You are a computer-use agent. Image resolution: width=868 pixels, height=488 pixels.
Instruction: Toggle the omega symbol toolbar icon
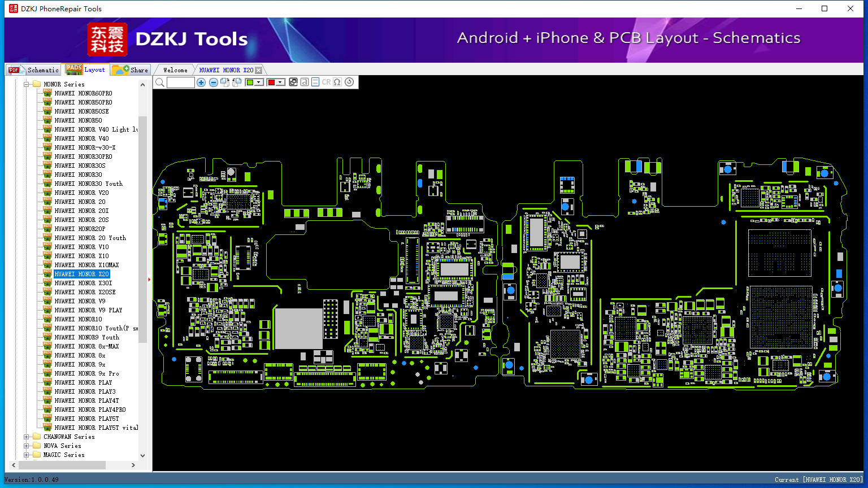click(337, 82)
